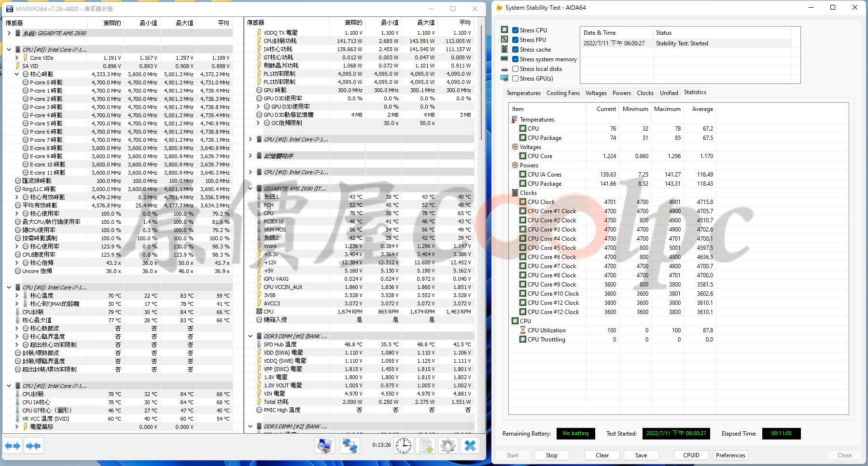Click the Save button in AIDA64
The image size is (868, 466).
pyautogui.click(x=641, y=455)
